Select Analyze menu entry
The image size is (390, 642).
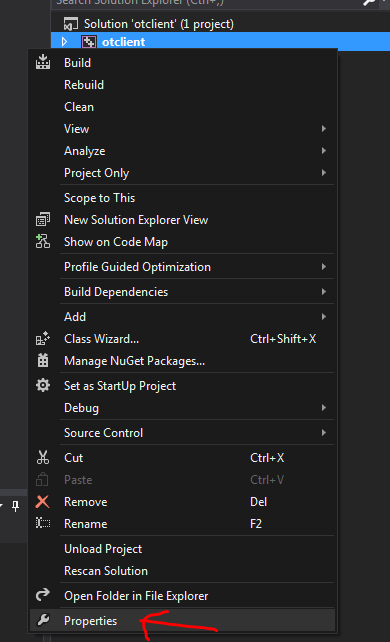(x=183, y=151)
